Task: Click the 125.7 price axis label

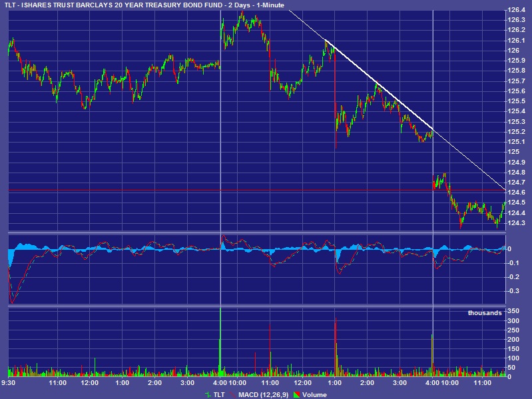Action: click(x=516, y=81)
